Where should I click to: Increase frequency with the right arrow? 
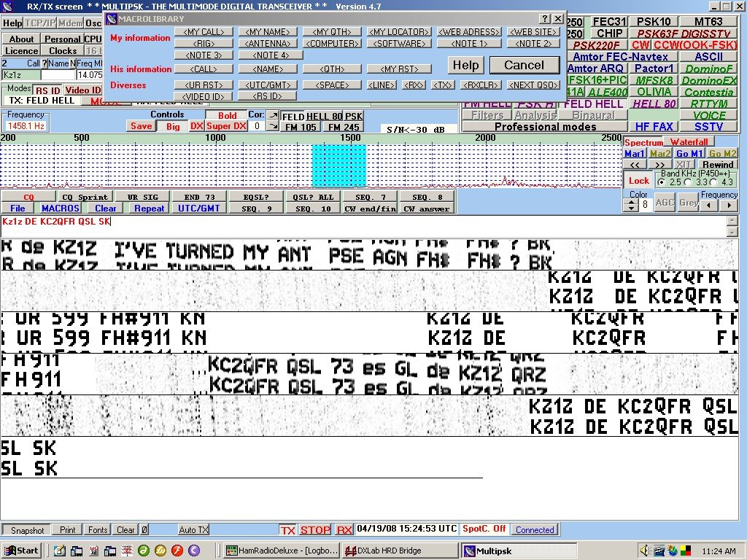tap(727, 206)
